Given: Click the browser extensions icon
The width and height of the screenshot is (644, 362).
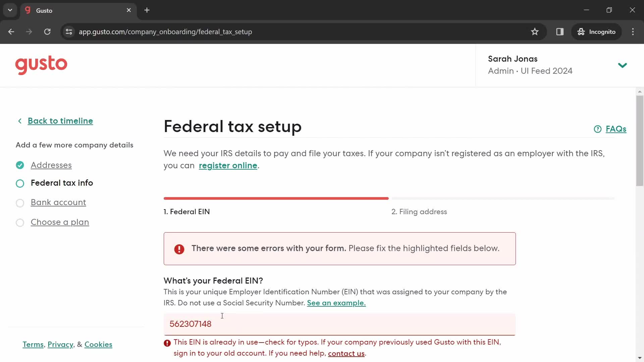Looking at the screenshot, I should click(559, 32).
